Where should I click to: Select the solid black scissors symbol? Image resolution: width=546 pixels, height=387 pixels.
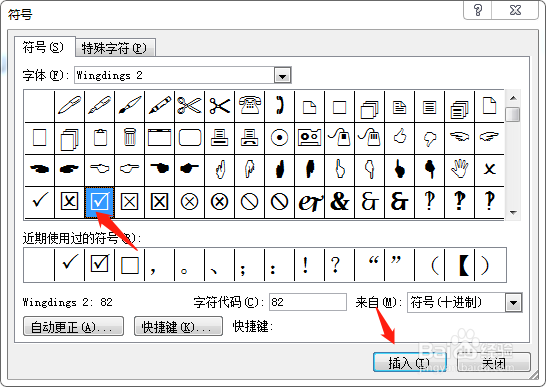[x=219, y=106]
